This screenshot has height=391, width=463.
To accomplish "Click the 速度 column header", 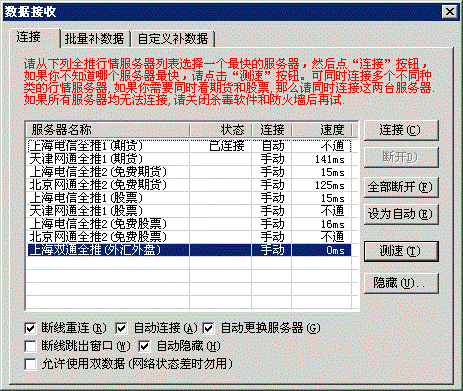I will tap(322, 130).
